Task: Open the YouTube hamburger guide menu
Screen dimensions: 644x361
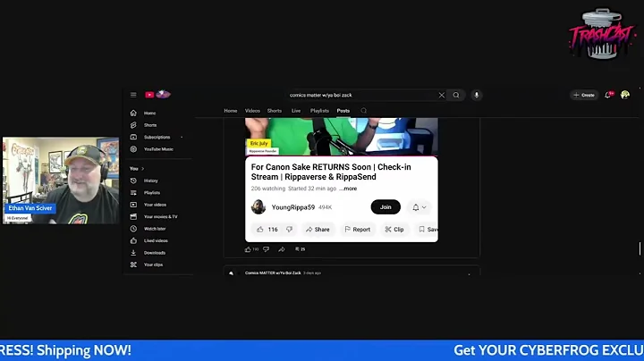Action: tap(133, 95)
